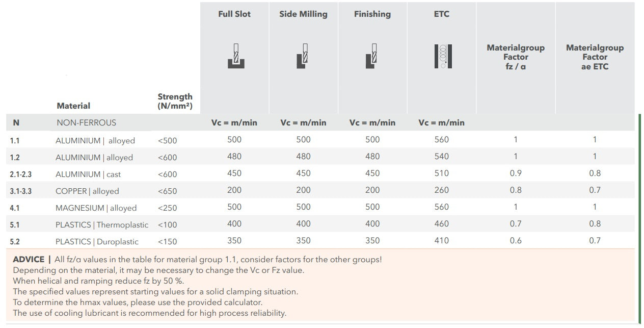
Task: Select the Full Slot column header
Action: pyautogui.click(x=234, y=14)
